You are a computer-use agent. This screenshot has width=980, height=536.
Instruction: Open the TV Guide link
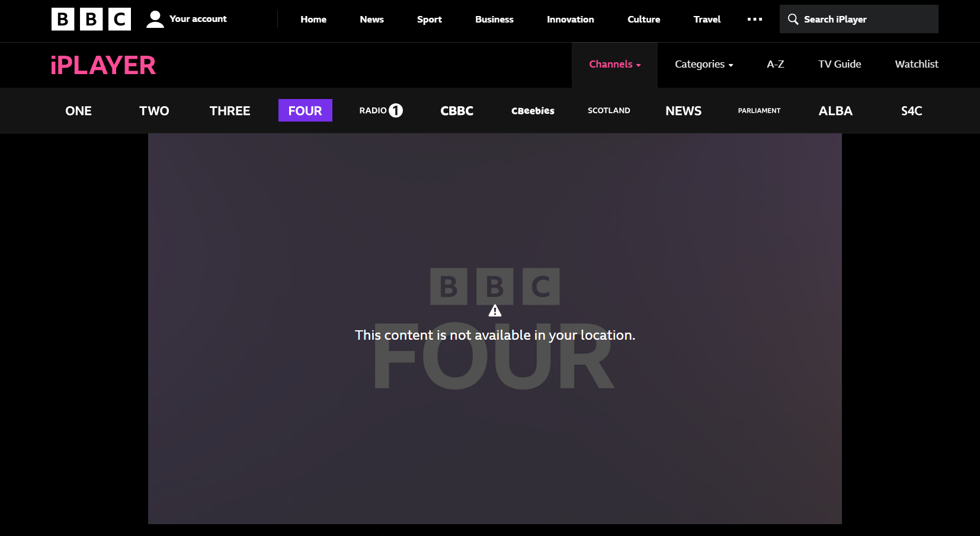coord(840,64)
